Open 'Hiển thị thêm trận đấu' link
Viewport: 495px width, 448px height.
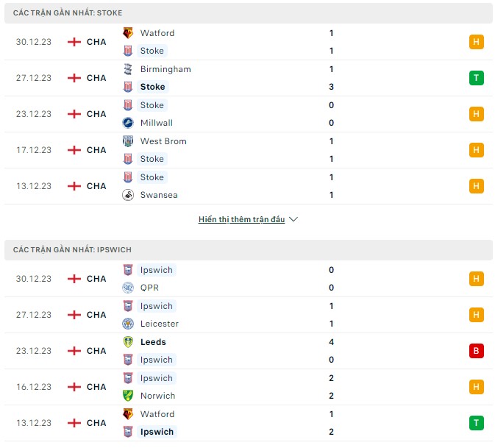coord(241,219)
